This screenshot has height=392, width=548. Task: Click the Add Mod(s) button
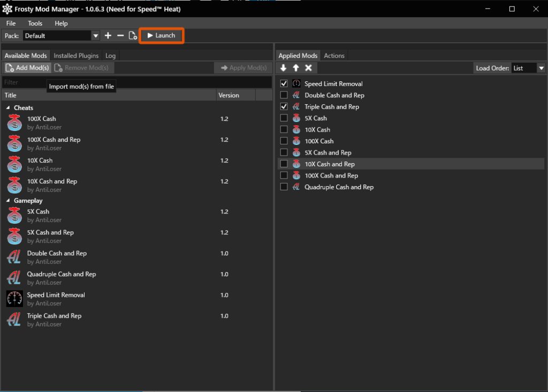pos(28,68)
